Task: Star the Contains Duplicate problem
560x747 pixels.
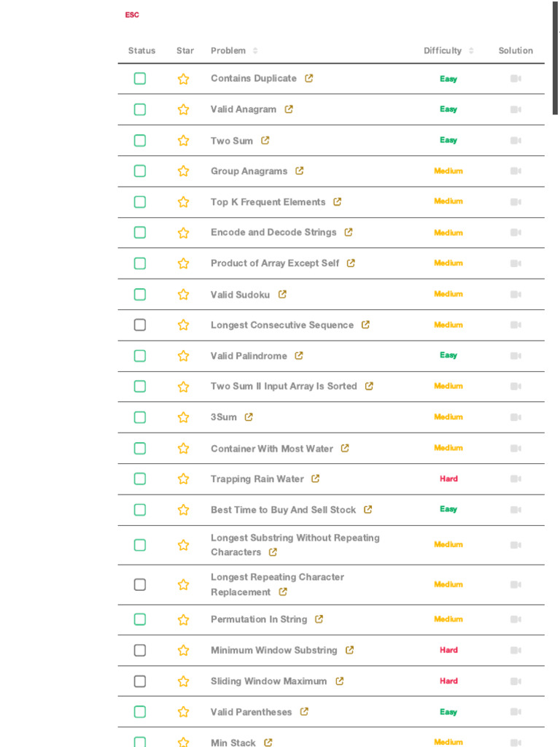Action: coord(183,79)
